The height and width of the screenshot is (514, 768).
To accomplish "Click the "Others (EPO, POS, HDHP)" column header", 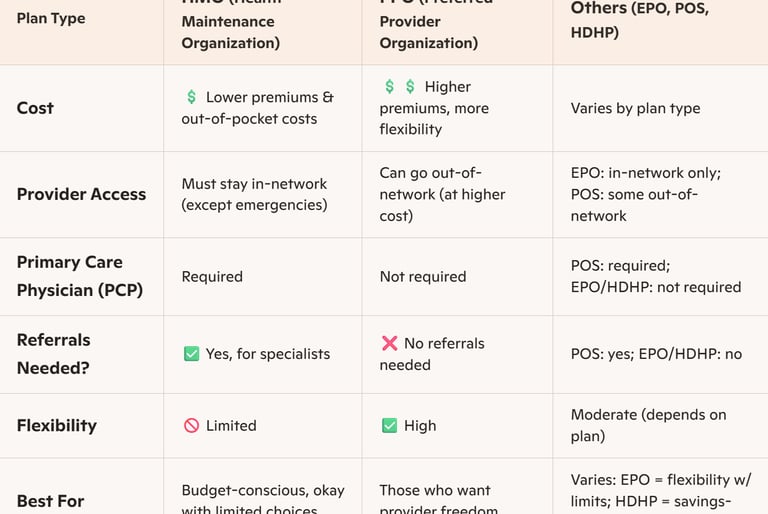I will click(640, 20).
